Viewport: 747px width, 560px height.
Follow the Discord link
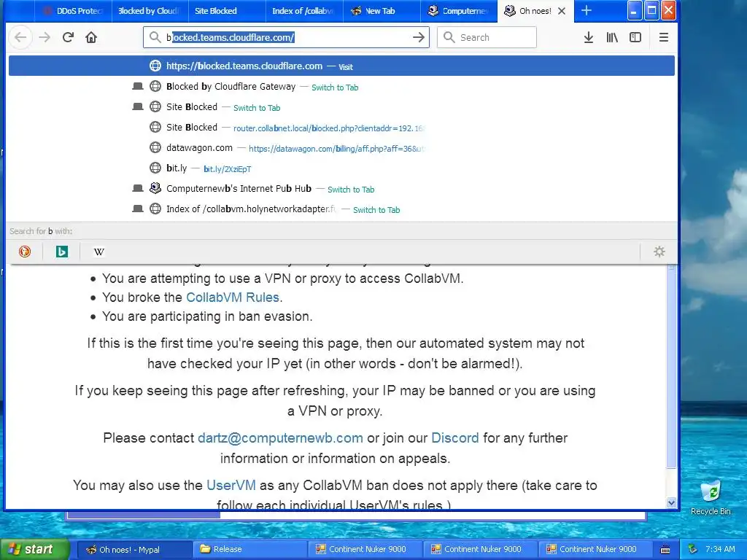click(x=455, y=438)
